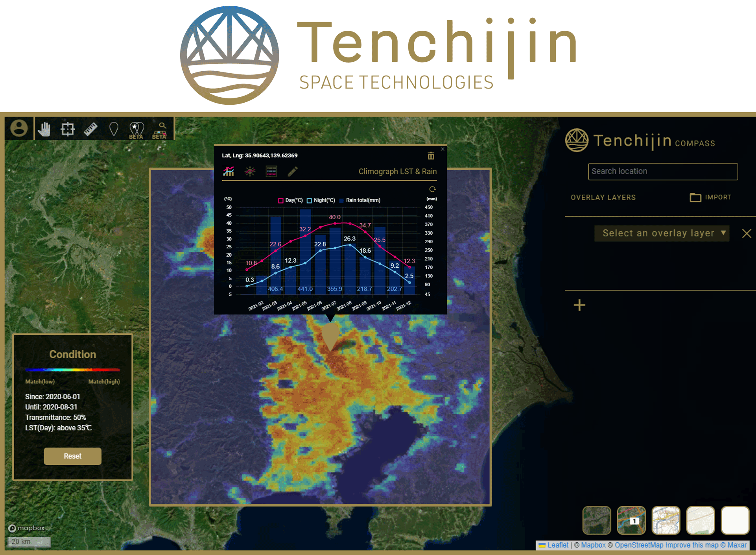Select the BETA land search tool
This screenshot has height=555, width=756.
point(160,130)
